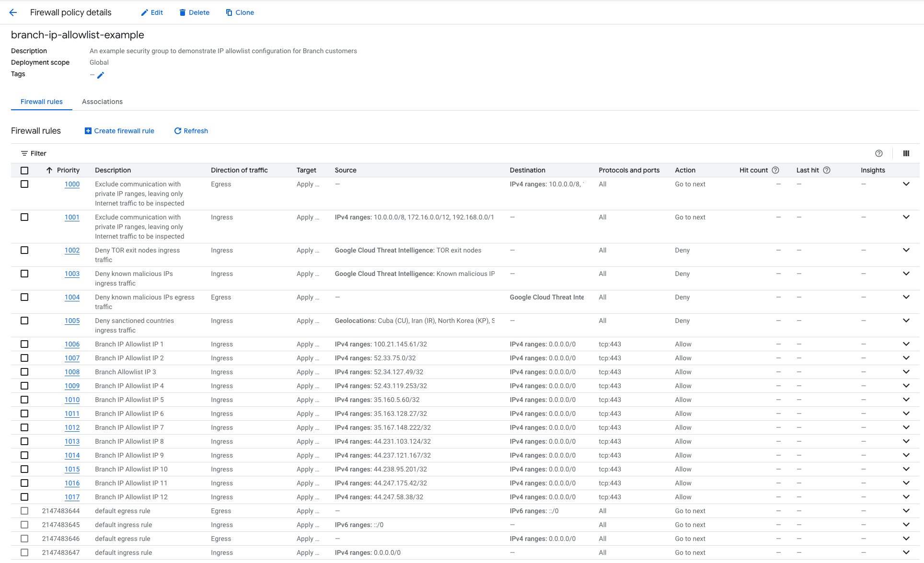This screenshot has width=924, height=563.
Task: Sort by Priority arrow icon
Action: point(49,170)
